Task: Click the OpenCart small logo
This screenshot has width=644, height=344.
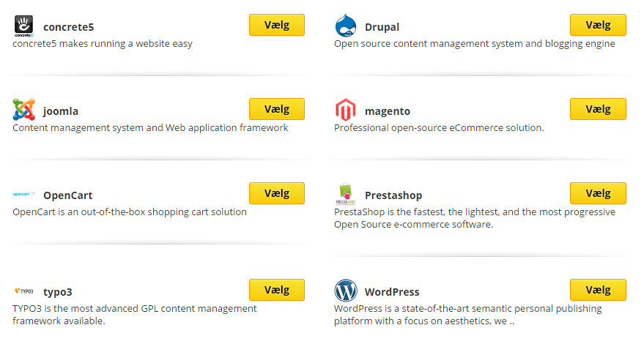Action: pyautogui.click(x=24, y=194)
